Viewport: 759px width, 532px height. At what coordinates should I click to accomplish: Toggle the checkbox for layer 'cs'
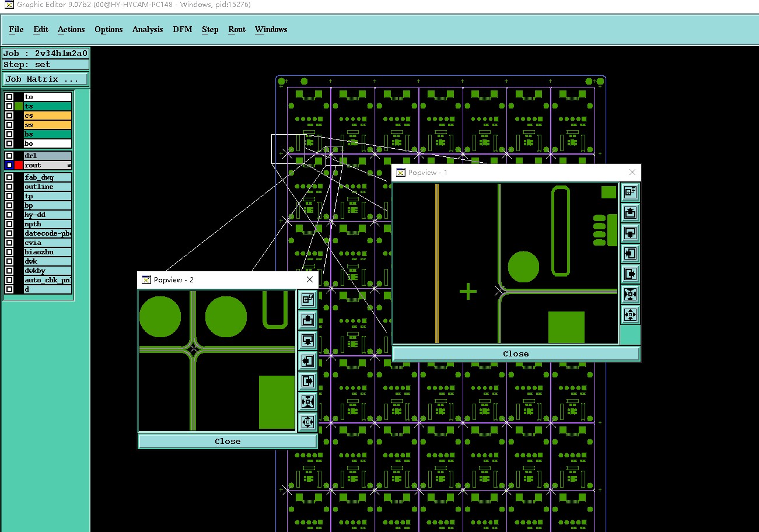click(x=9, y=116)
